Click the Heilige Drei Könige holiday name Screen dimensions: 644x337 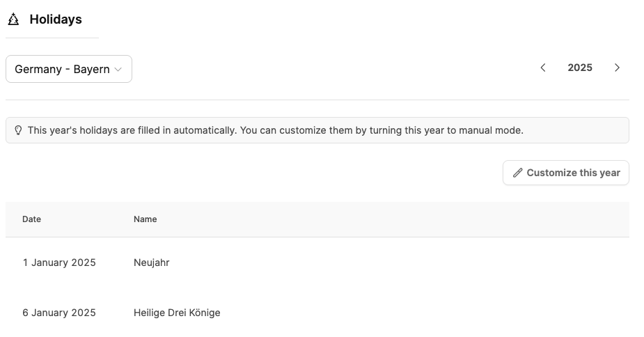point(177,313)
